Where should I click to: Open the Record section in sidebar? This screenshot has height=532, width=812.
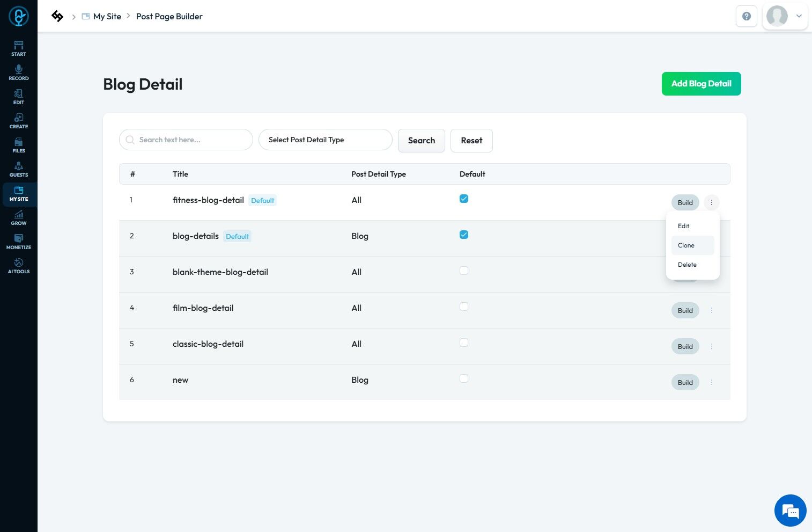pos(19,72)
